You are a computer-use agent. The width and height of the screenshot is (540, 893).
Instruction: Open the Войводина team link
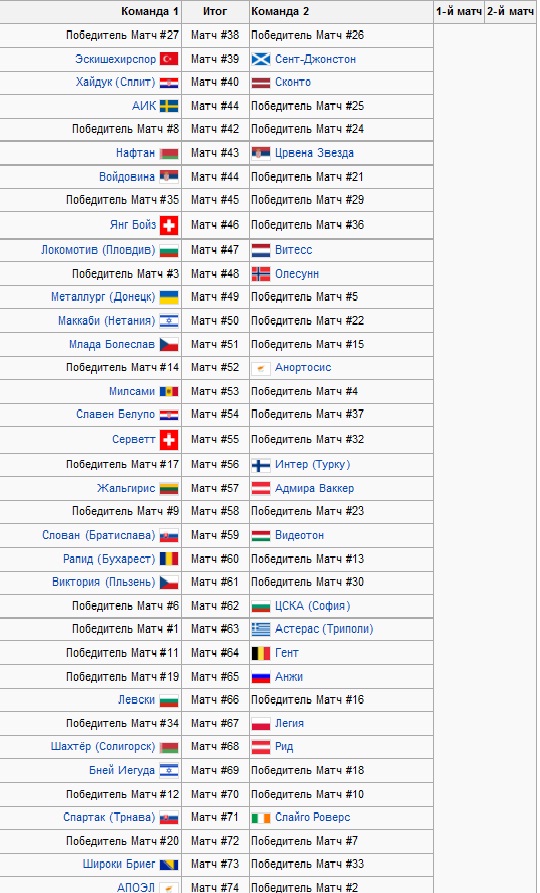[x=127, y=177]
